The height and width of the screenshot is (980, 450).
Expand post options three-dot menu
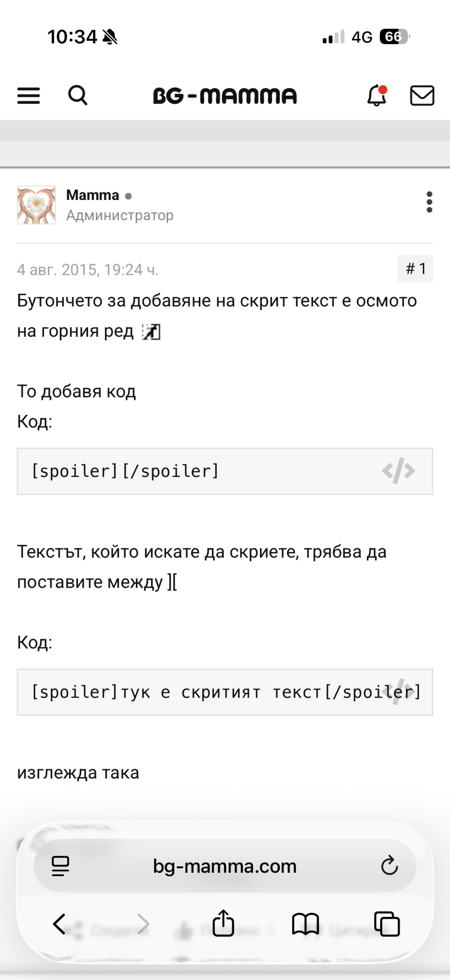click(429, 202)
